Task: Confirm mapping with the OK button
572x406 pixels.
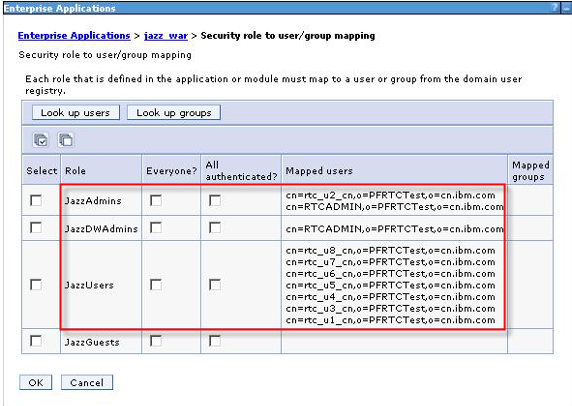Action: [36, 382]
